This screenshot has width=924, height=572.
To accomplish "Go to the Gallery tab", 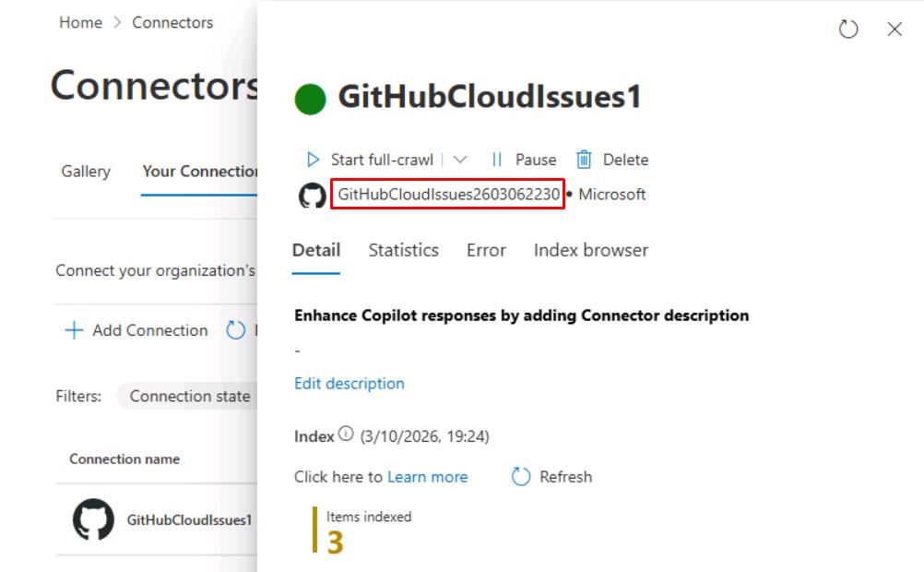I will pos(86,171).
